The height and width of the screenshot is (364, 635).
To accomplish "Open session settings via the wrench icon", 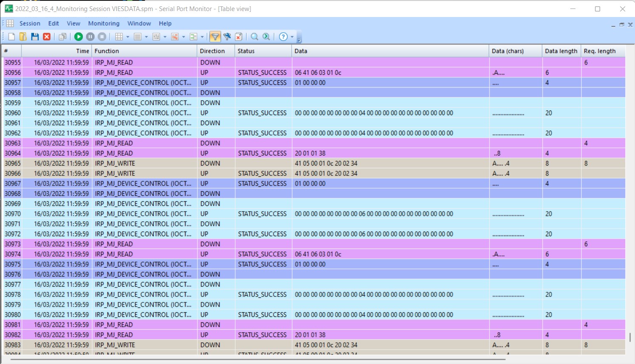I will (x=227, y=37).
